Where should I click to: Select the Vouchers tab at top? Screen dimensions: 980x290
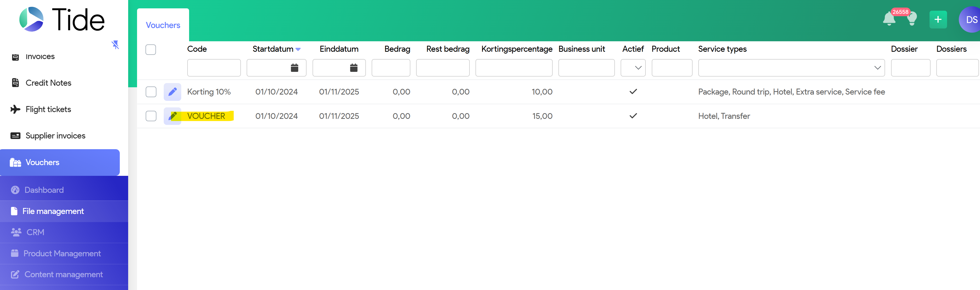pyautogui.click(x=163, y=25)
